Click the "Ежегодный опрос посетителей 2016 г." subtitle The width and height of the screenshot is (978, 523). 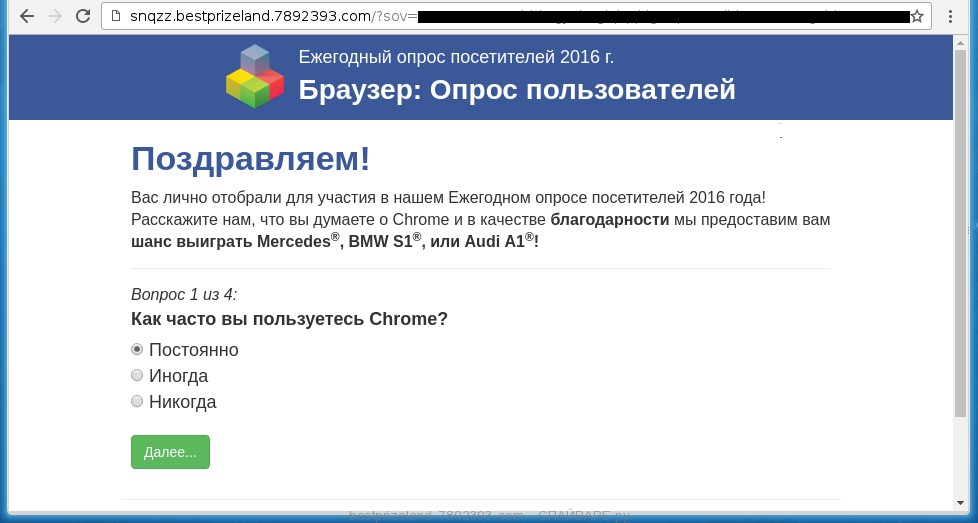[456, 57]
